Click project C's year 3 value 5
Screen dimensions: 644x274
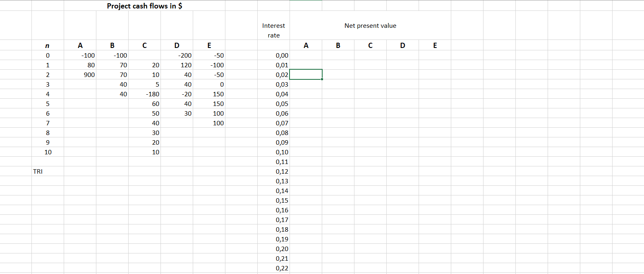144,84
